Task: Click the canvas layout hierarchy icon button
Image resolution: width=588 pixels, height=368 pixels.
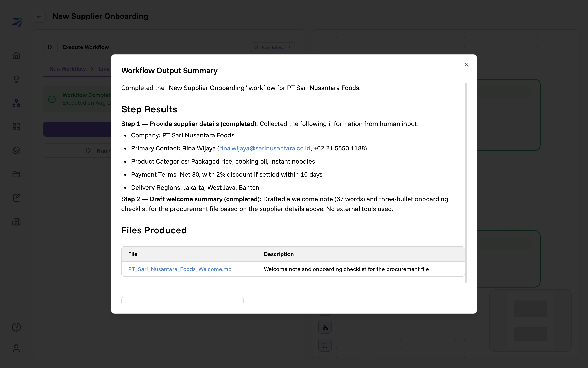Action: [325, 327]
